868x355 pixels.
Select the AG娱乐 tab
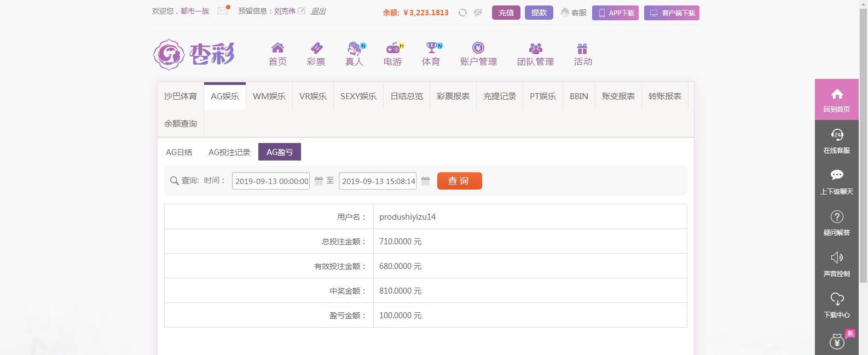[x=225, y=96]
